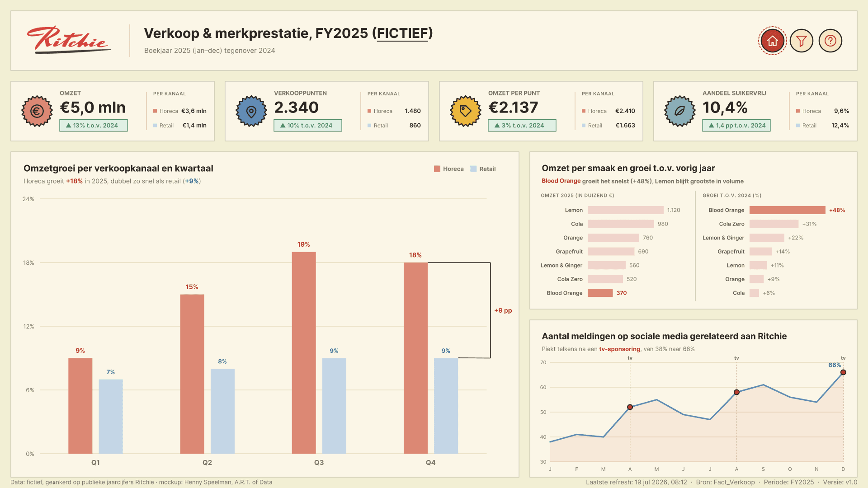This screenshot has width=868, height=488.
Task: Click the August tv marker dot
Action: pyautogui.click(x=736, y=392)
